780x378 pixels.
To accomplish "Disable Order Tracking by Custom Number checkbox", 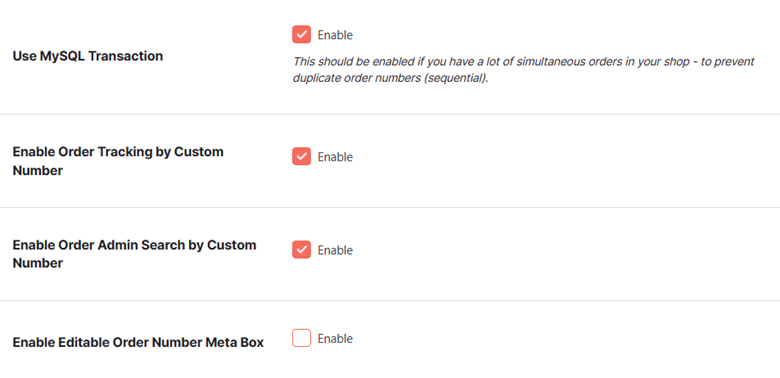I will (301, 156).
